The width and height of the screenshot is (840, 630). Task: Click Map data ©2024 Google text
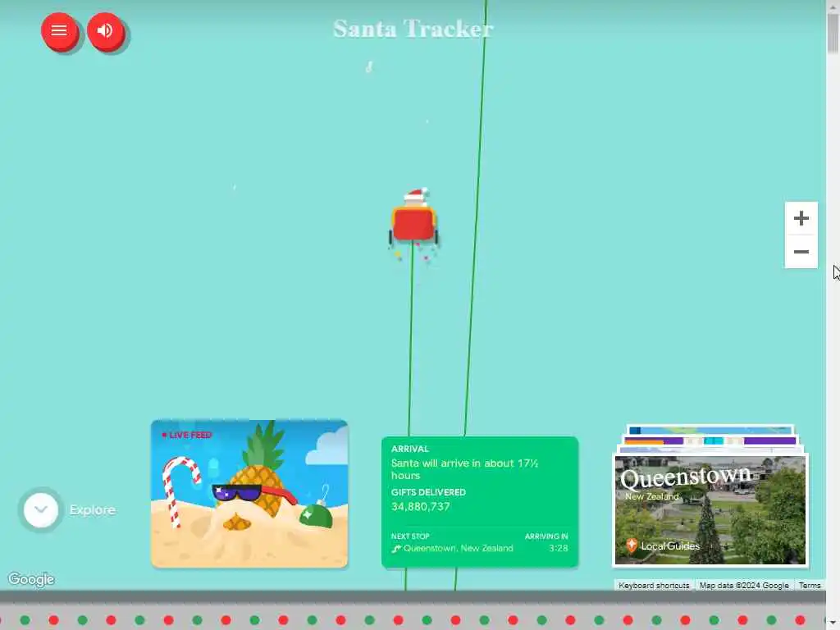pyautogui.click(x=744, y=586)
